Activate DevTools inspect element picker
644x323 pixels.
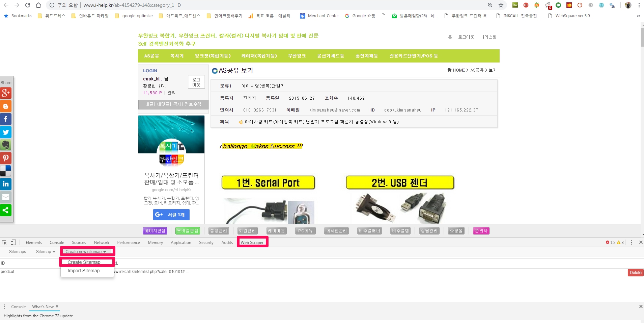[x=4, y=243]
